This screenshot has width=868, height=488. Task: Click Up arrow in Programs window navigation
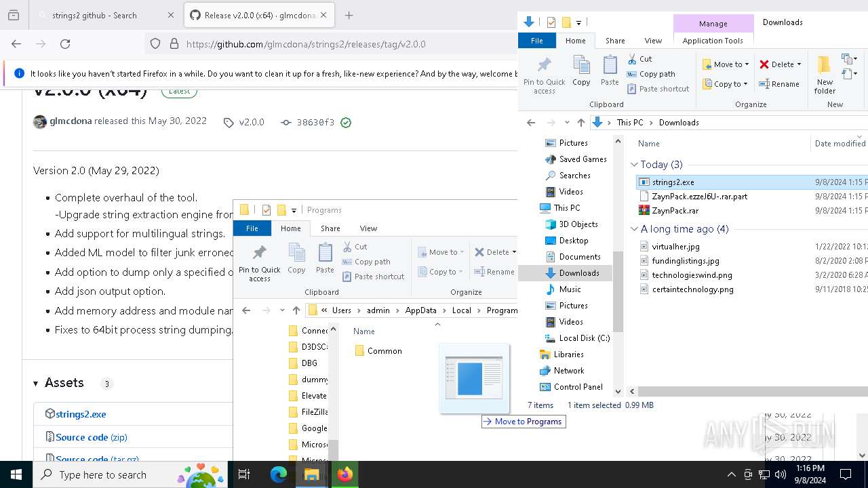point(296,310)
